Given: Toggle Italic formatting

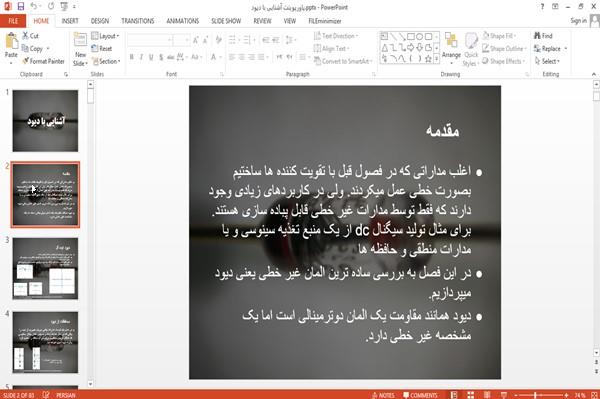Looking at the screenshot, I should [x=141, y=57].
